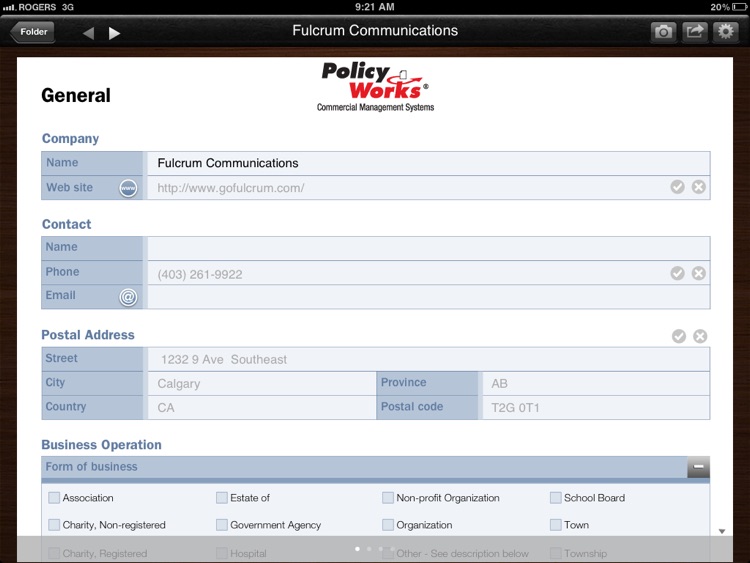Check the School Board checkbox
Viewport: 750px width, 563px height.
point(555,498)
